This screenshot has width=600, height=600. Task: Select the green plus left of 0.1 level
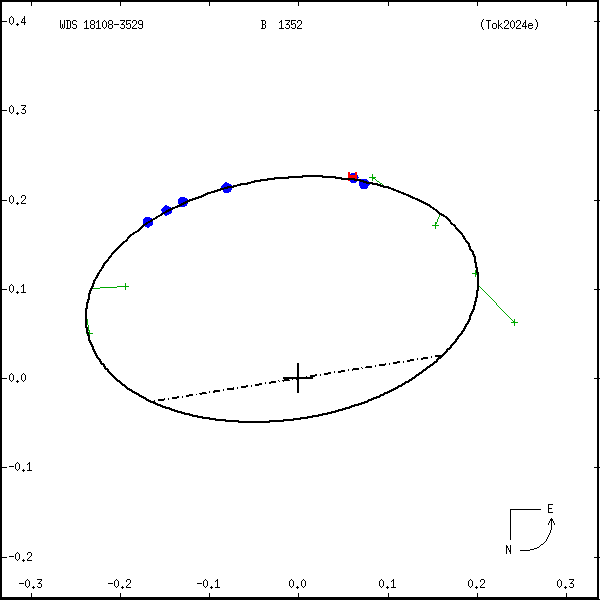click(125, 286)
